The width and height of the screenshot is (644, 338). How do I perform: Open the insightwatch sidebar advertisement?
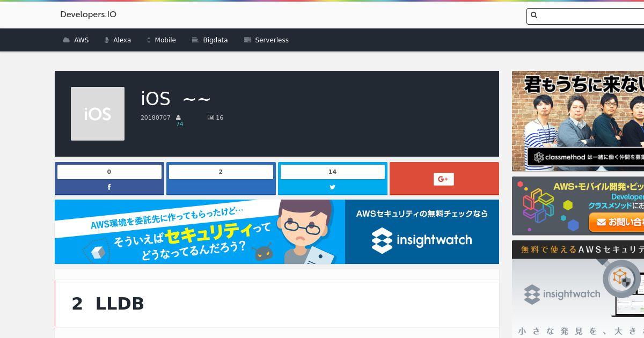point(578,289)
